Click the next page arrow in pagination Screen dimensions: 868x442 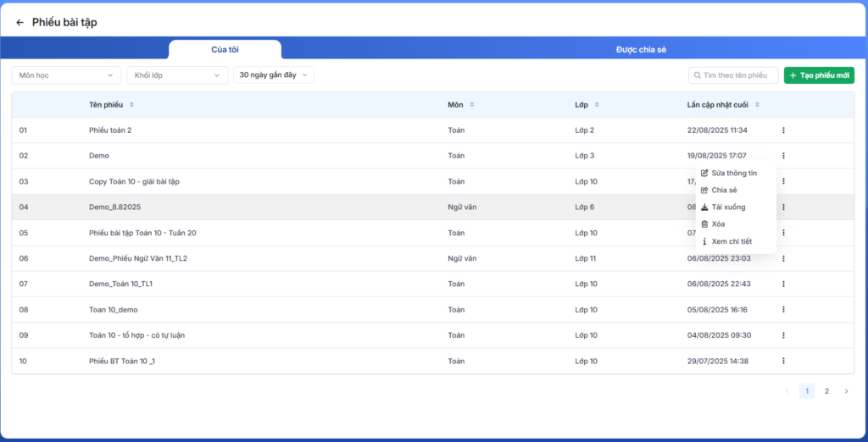click(846, 391)
